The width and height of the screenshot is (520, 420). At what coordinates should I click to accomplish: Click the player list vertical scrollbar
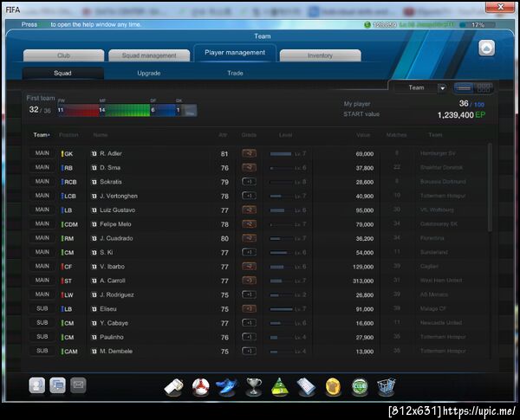point(490,188)
